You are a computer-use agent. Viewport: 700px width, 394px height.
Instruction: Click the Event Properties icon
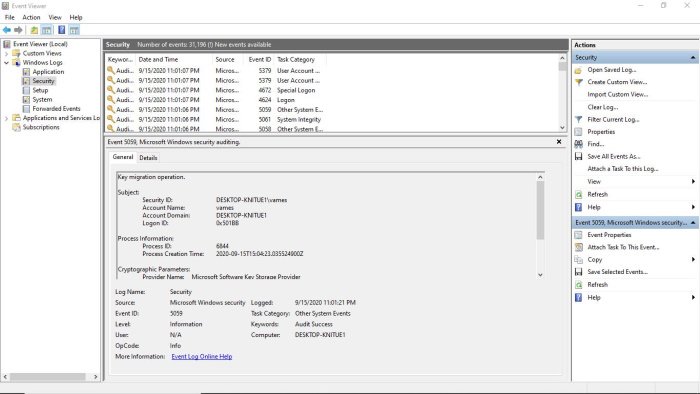[x=579, y=235]
